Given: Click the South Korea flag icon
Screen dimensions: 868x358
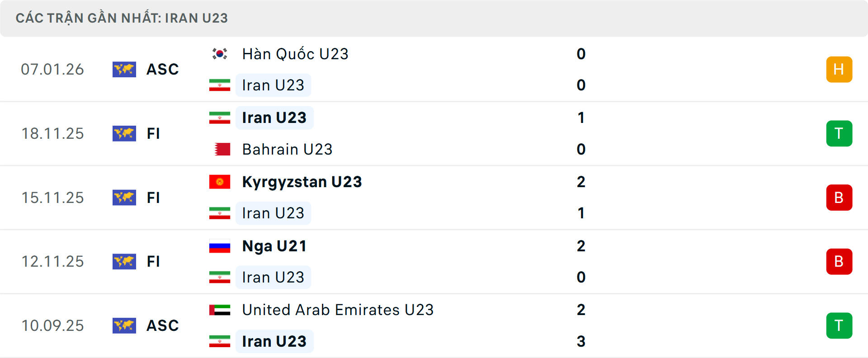Looking at the screenshot, I should click(x=220, y=54).
